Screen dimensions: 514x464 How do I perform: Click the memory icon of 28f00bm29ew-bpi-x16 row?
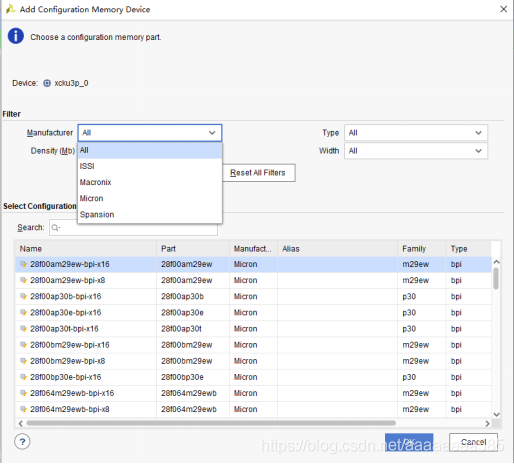coord(23,345)
